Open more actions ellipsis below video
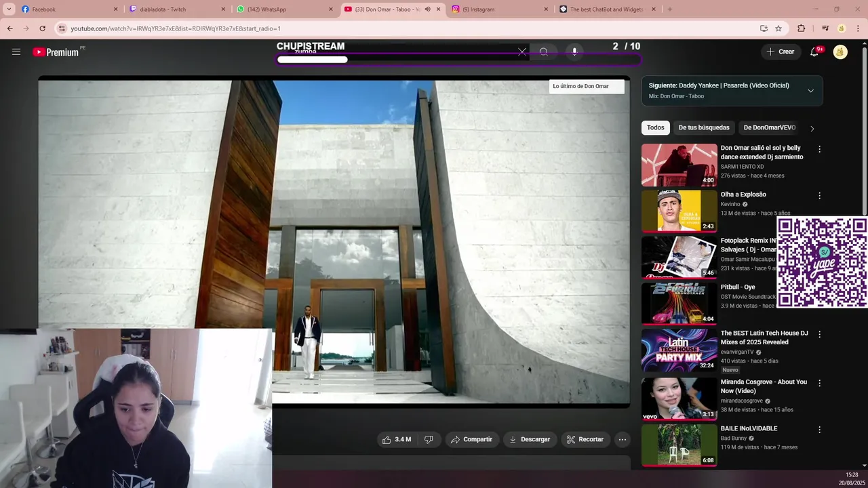This screenshot has height=488, width=868. coord(622,439)
